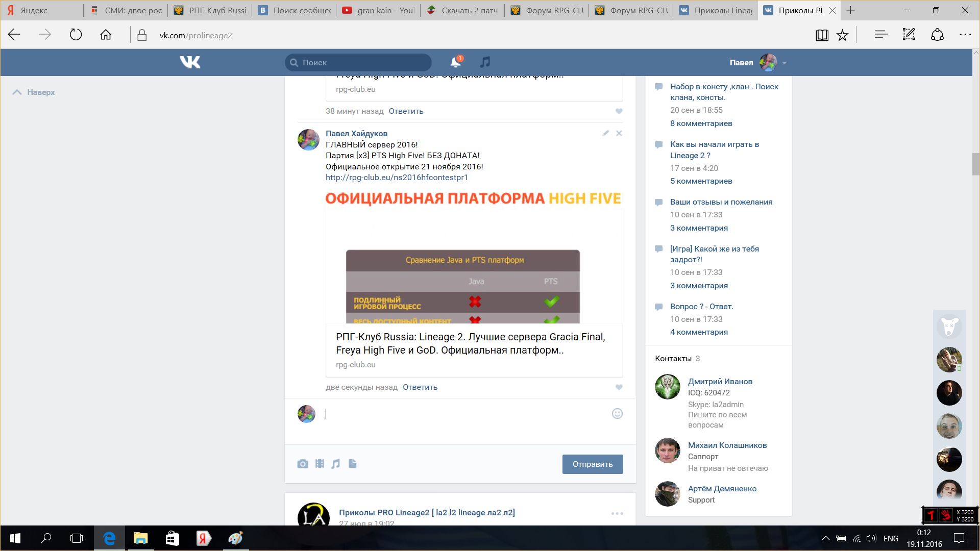Image resolution: width=980 pixels, height=551 pixels.
Task: Open the rpg-club.eu ns2016hfcontestpr1 link
Action: point(397,178)
